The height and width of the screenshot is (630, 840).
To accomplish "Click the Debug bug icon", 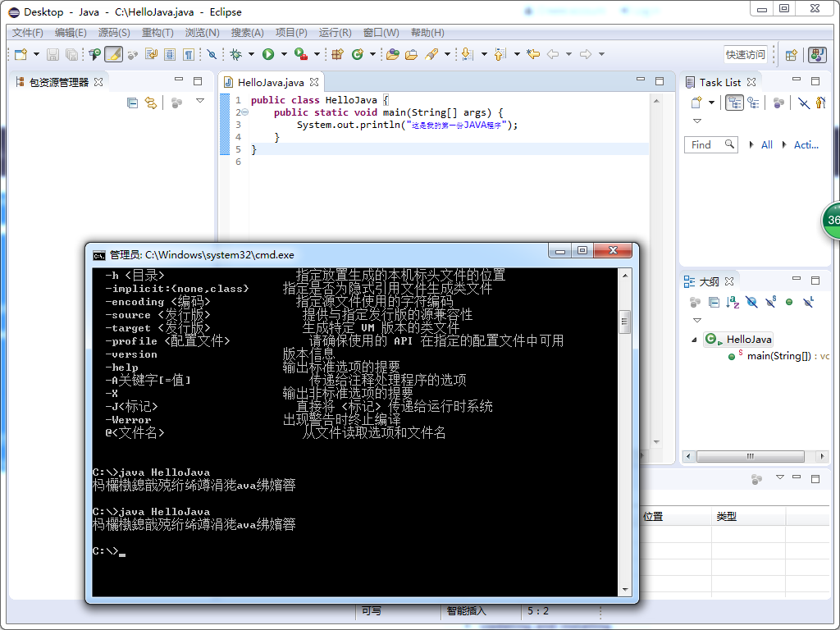I will 235,54.
